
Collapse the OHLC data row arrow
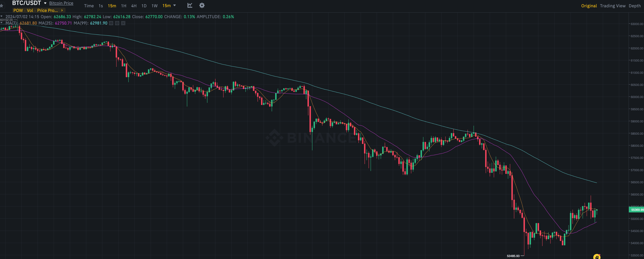[1, 16]
